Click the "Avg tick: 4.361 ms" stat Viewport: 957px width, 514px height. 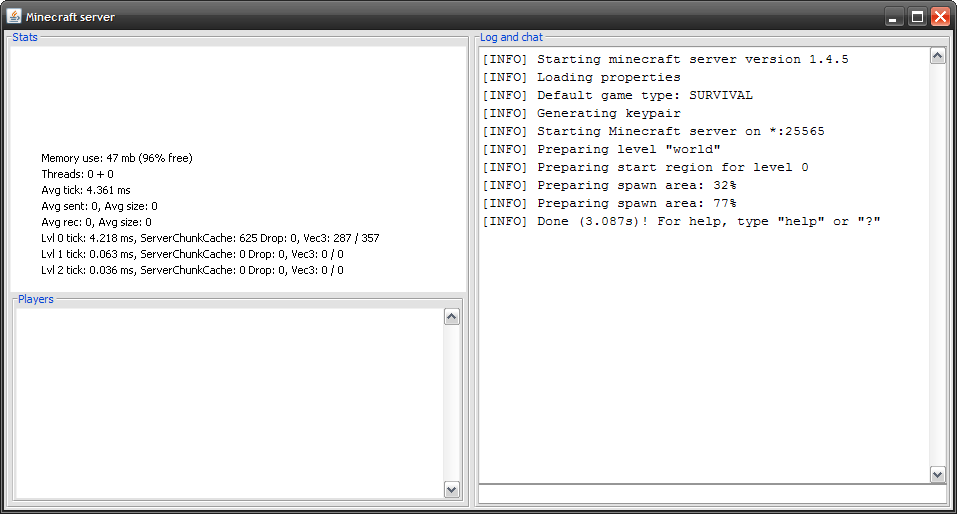pyautogui.click(x=86, y=190)
